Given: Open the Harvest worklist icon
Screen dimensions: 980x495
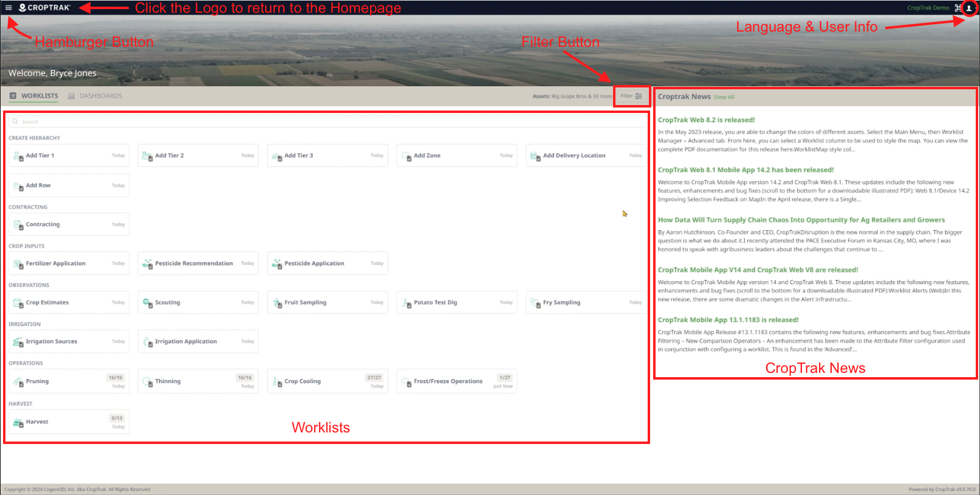Looking at the screenshot, I should click(x=19, y=422).
